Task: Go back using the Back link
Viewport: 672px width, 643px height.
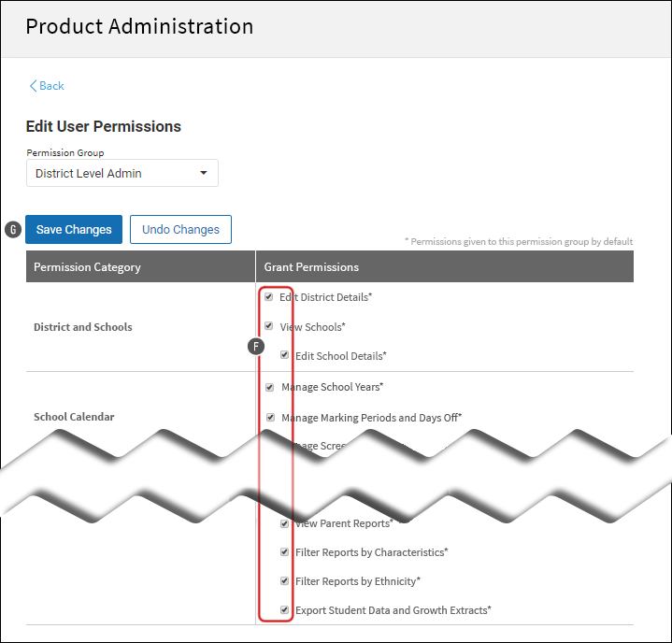Action: click(47, 86)
